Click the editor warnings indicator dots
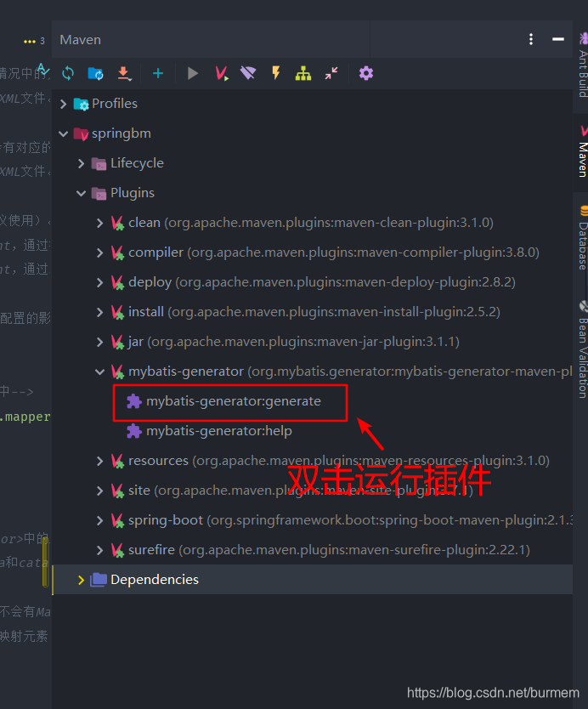The image size is (588, 709). pyautogui.click(x=30, y=41)
